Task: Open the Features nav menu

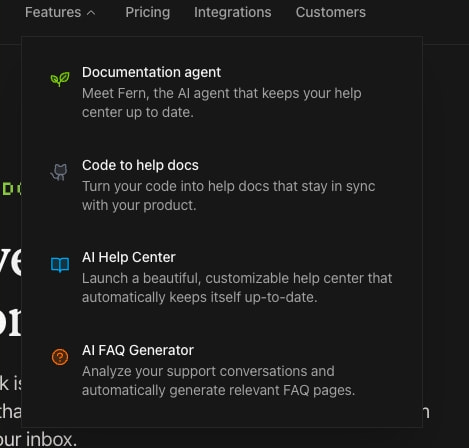Action: [53, 12]
